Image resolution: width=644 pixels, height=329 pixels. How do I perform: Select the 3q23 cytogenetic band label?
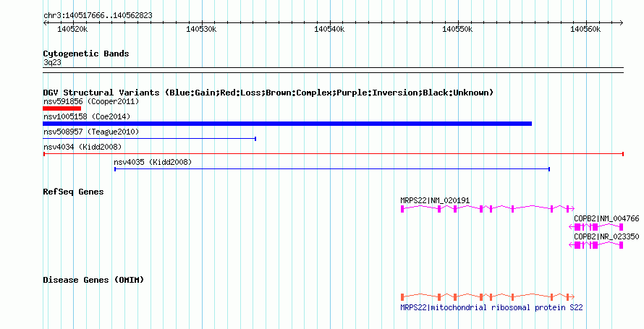point(52,62)
